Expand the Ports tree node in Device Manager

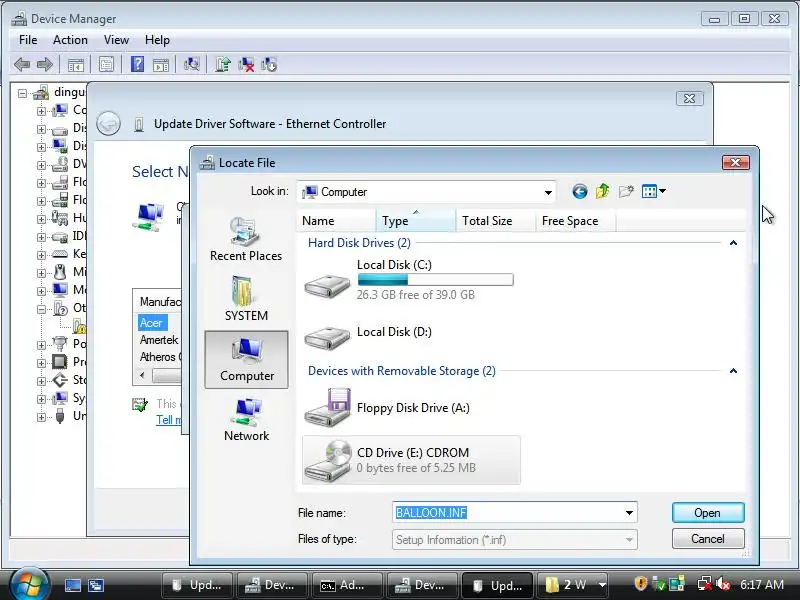(x=41, y=345)
